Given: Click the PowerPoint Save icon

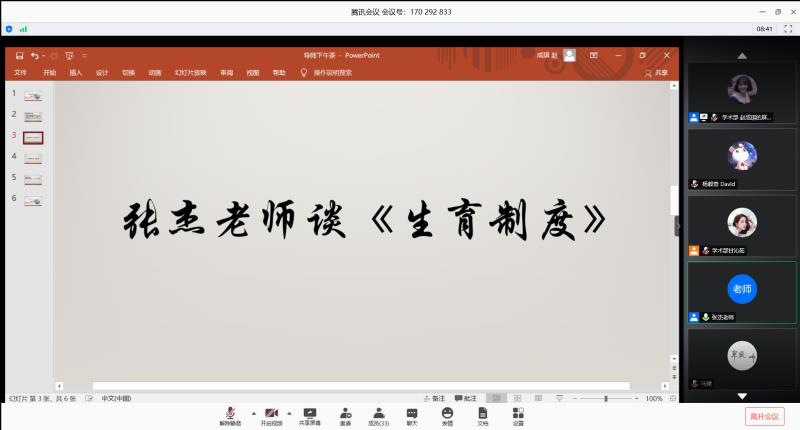Looking at the screenshot, I should tap(19, 56).
